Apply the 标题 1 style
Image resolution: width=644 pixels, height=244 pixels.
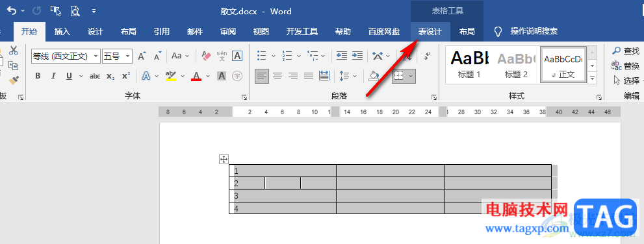click(470, 65)
